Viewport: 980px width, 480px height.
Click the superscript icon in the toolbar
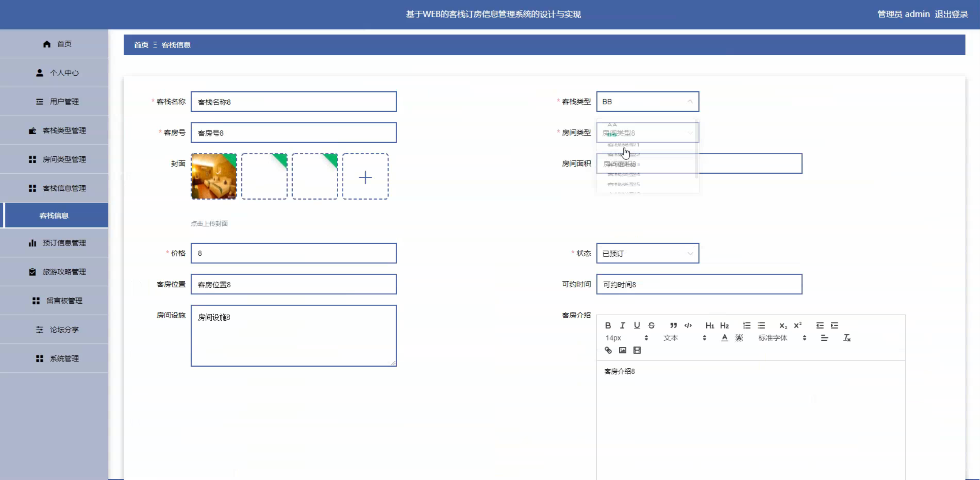[x=797, y=325]
